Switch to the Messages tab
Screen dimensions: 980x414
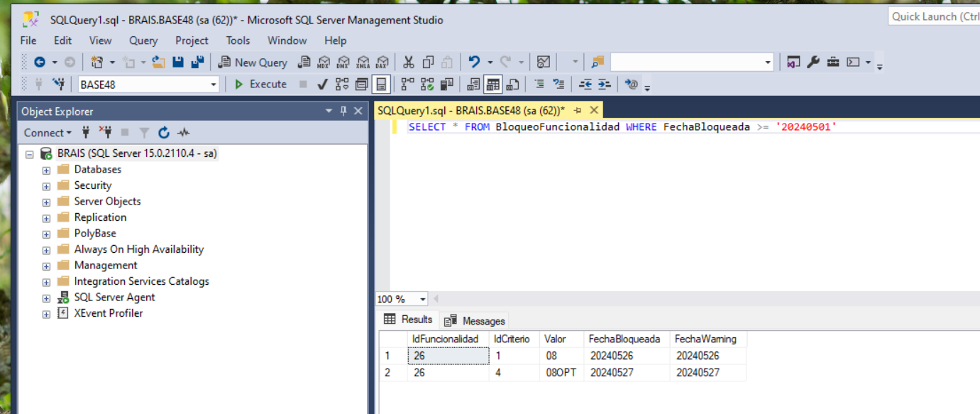click(475, 321)
